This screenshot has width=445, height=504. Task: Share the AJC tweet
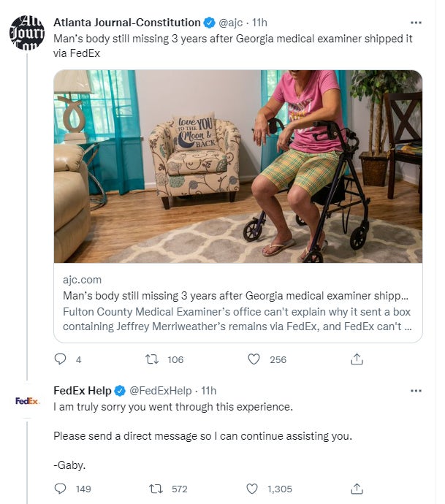[x=357, y=359]
